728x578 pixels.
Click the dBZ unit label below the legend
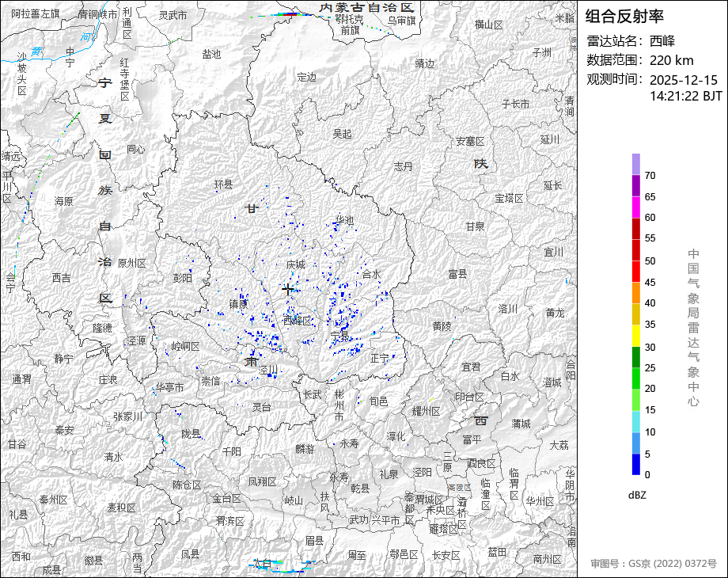pos(638,494)
